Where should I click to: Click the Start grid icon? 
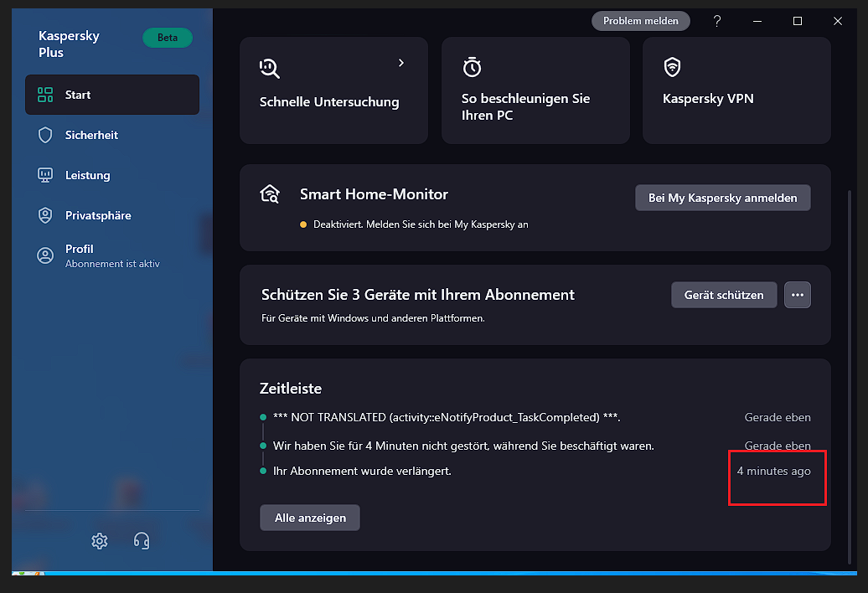(x=45, y=95)
